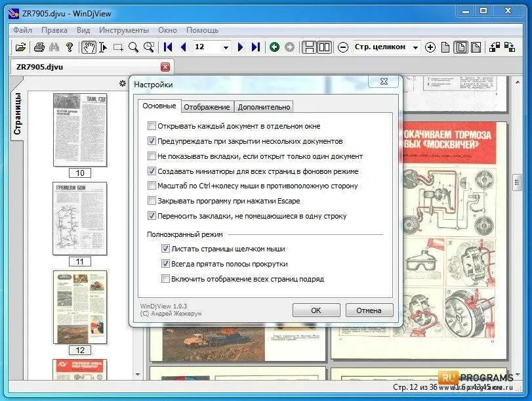Select page 10 thumbnail
532x401 pixels.
click(80, 131)
